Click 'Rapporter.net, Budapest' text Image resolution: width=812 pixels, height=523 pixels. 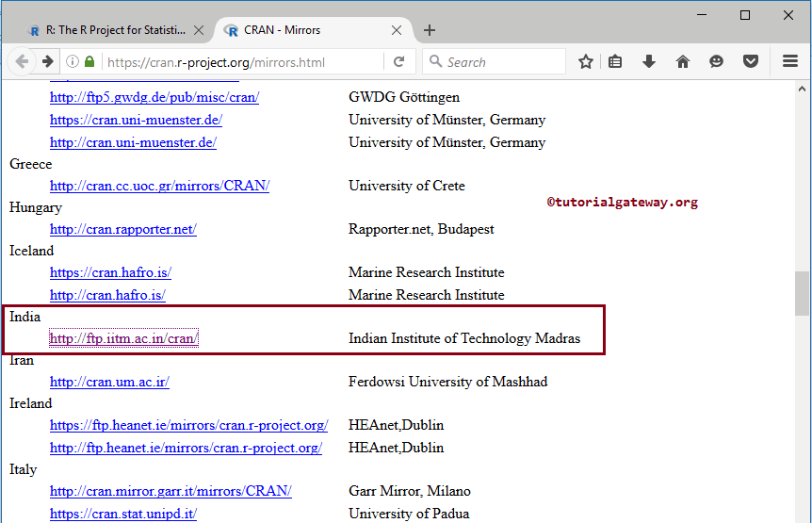coord(421,229)
